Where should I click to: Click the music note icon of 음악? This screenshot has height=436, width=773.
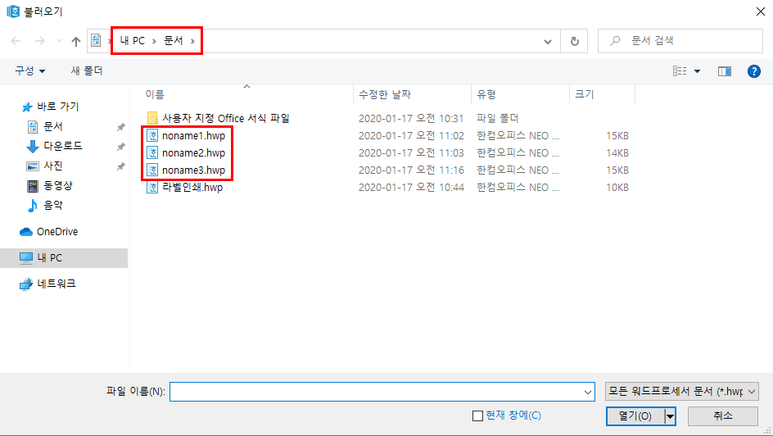[33, 206]
